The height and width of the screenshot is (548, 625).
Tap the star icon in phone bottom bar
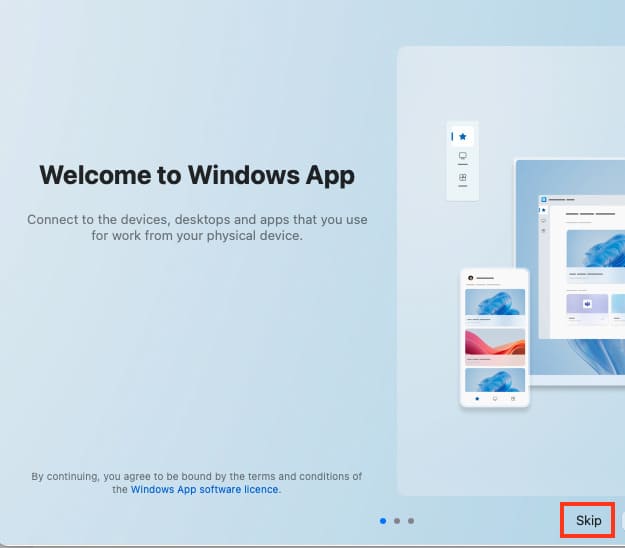[476, 398]
